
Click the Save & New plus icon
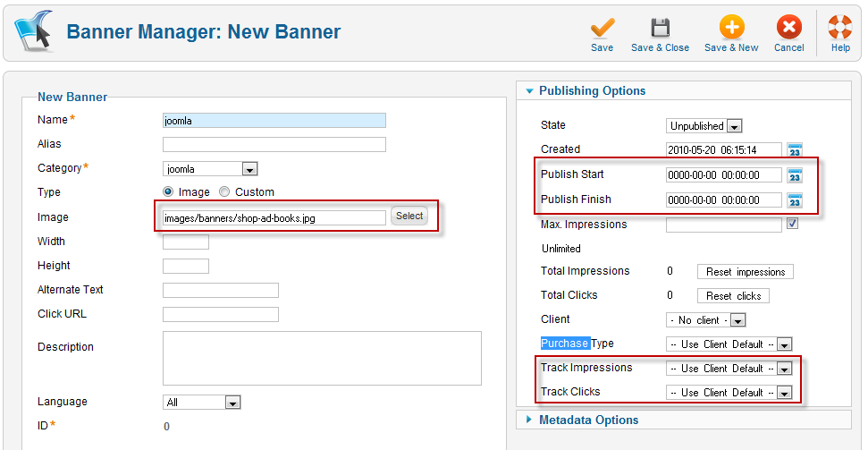(730, 29)
